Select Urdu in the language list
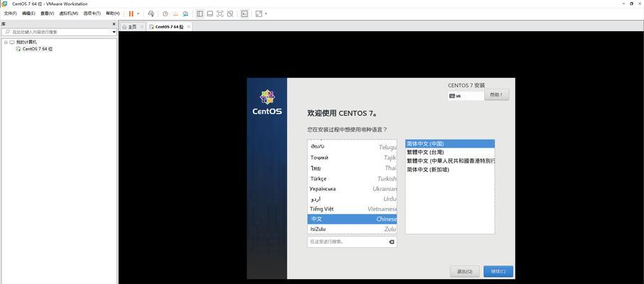 352,199
